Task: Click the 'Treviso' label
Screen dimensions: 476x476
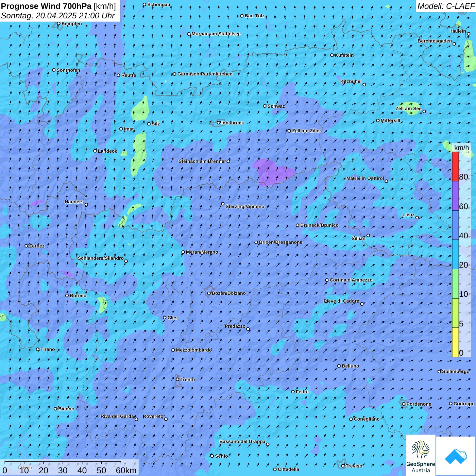Action: point(354,466)
